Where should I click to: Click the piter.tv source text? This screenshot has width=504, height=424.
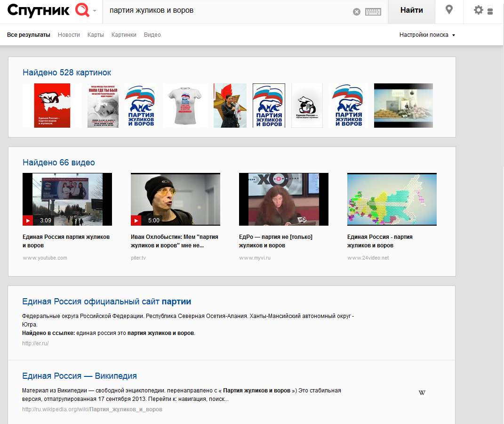pos(138,258)
